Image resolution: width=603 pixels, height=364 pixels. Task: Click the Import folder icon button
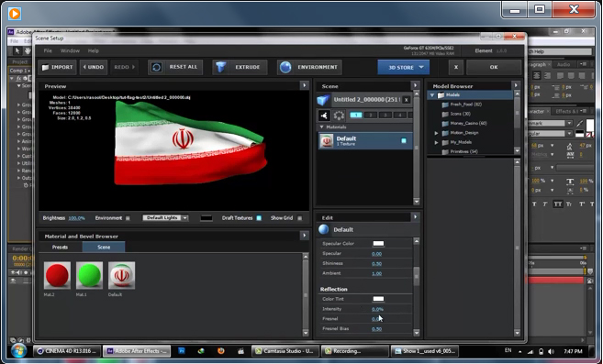pyautogui.click(x=45, y=67)
